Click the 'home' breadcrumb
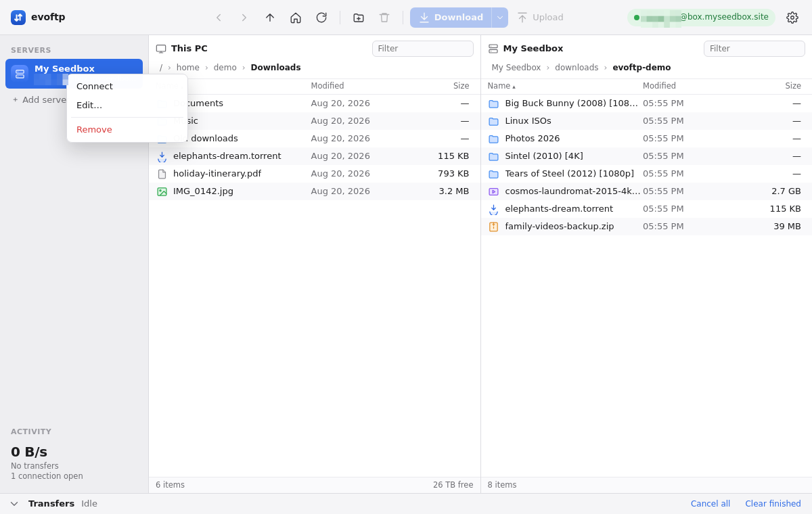Screen dimensions: 812x514 [188, 68]
